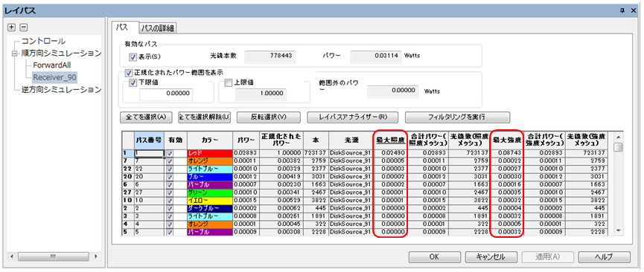644x272 pixels.
Task: Open ヘルプ button
Action: 604,257
